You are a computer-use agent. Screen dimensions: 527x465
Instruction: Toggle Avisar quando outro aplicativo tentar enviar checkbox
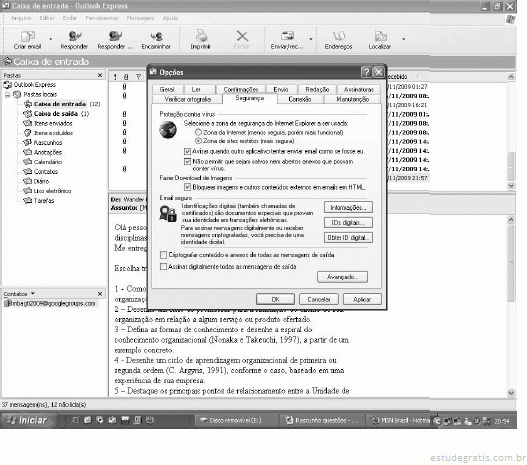click(188, 152)
